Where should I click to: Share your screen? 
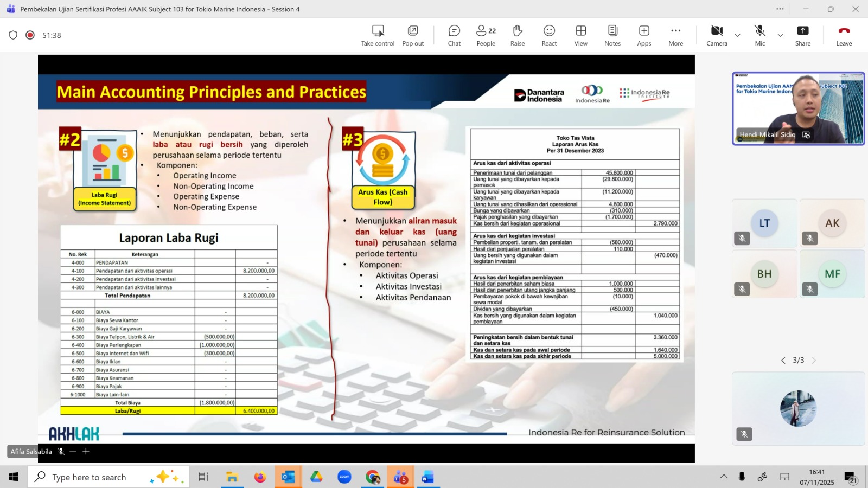[802, 35]
